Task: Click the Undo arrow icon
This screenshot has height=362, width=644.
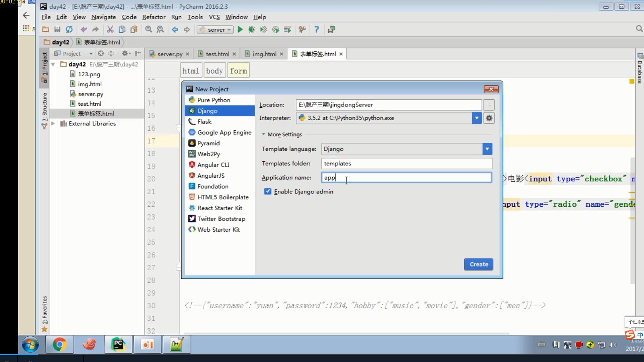Action: tap(84, 29)
